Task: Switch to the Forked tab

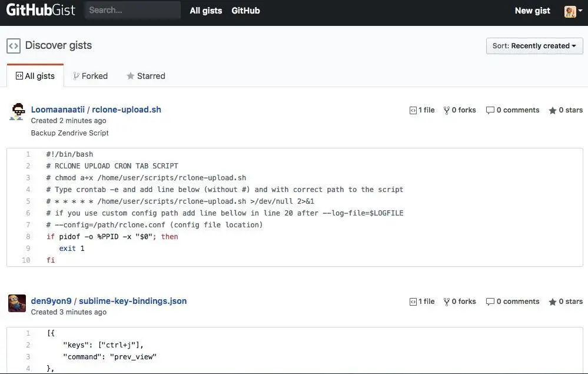Action: (x=90, y=76)
